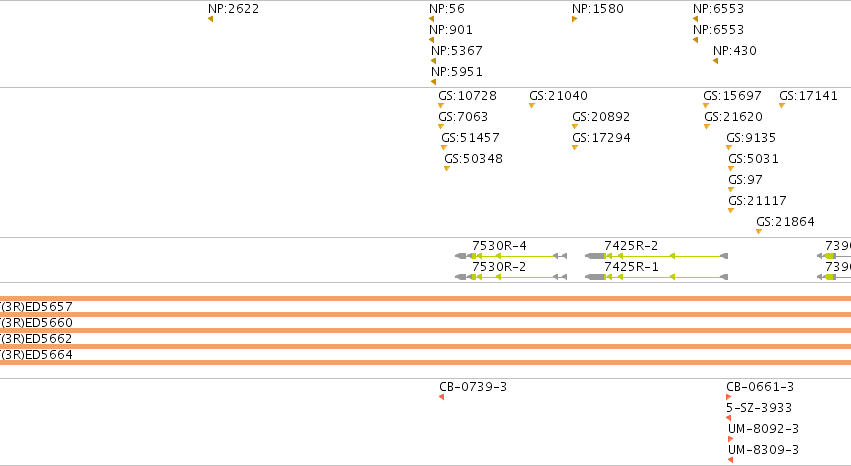Image resolution: width=851 pixels, height=466 pixels.
Task: Click the down triangle under GS:15697
Action: point(706,106)
